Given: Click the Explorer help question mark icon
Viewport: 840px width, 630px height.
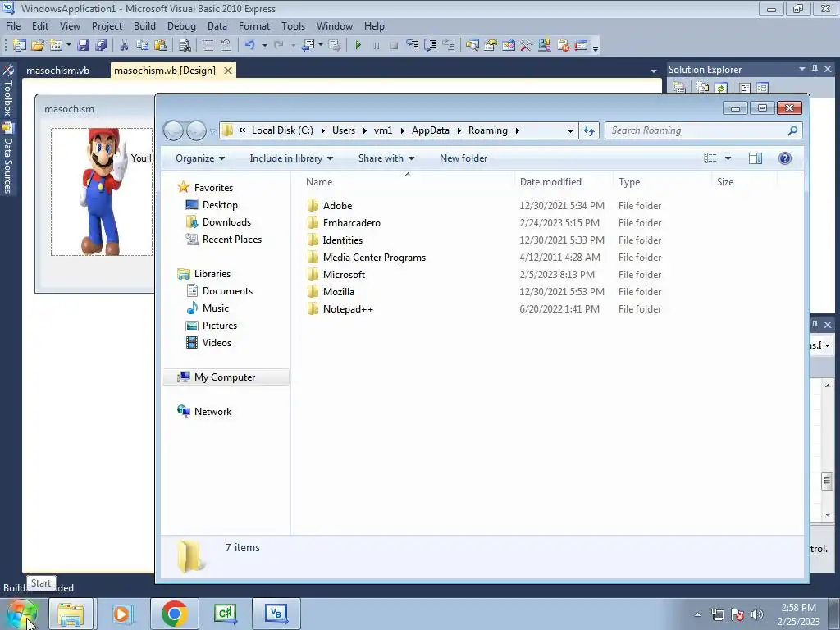Looking at the screenshot, I should [785, 158].
